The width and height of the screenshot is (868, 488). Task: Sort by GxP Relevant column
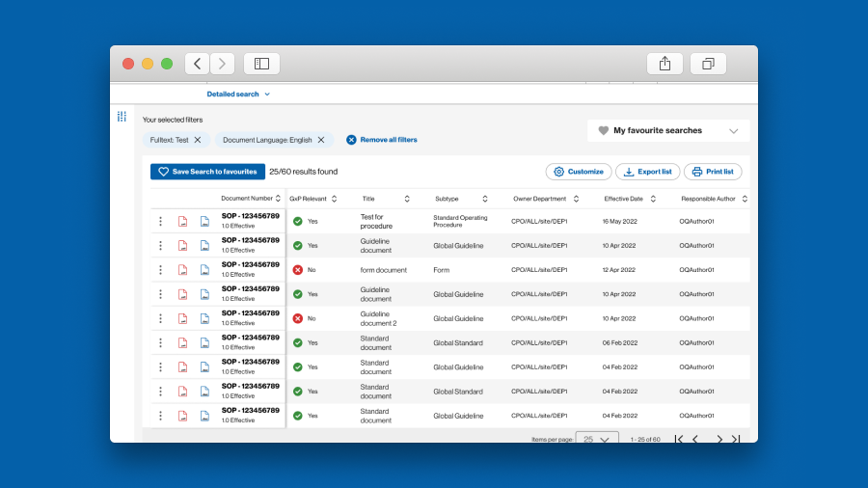[335, 199]
